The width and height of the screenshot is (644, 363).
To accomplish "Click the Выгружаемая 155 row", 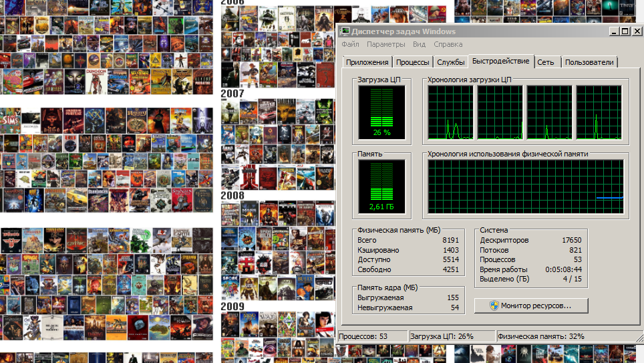I will coord(408,297).
